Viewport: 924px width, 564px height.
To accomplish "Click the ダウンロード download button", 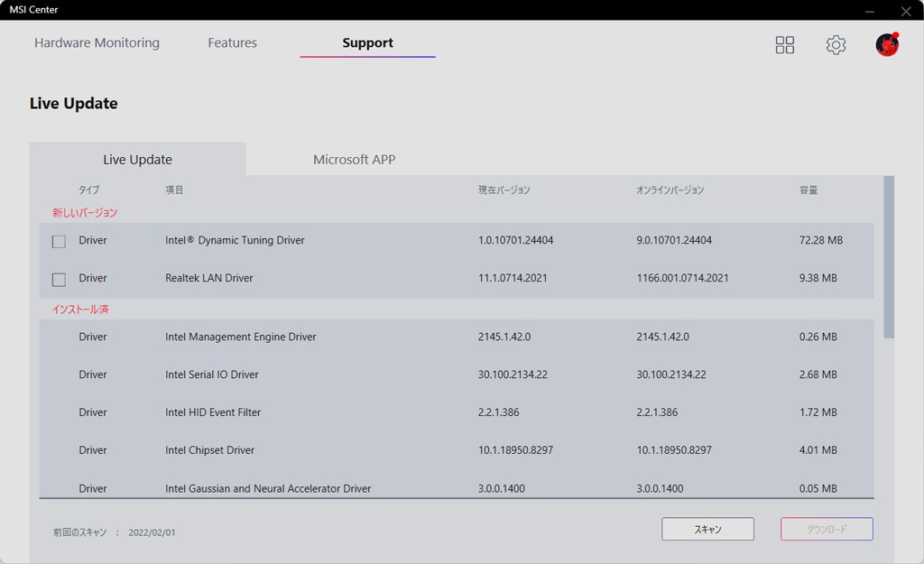I will pos(827,530).
